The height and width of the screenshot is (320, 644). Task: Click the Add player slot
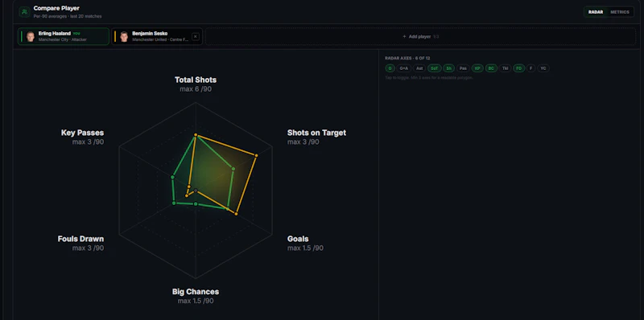click(420, 36)
